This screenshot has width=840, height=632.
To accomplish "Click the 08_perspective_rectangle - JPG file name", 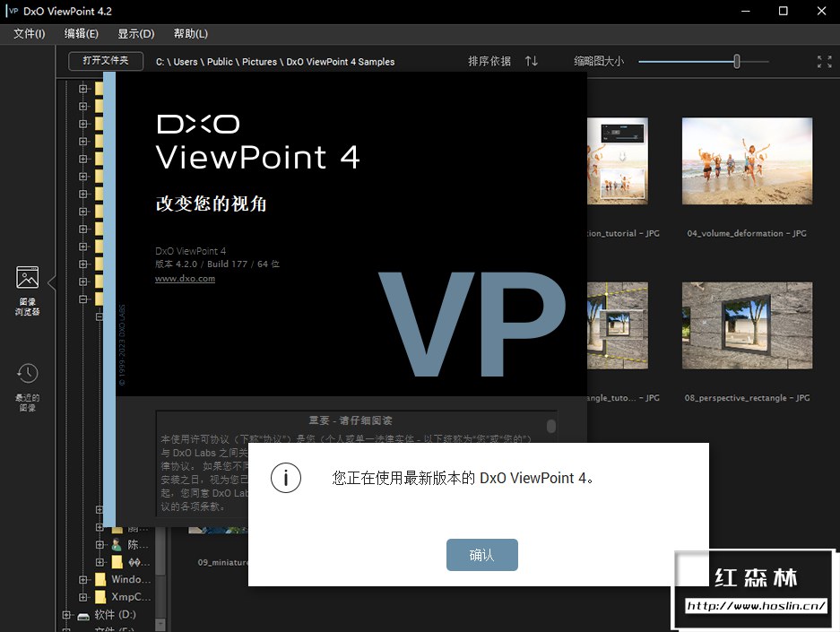I will pyautogui.click(x=747, y=398).
